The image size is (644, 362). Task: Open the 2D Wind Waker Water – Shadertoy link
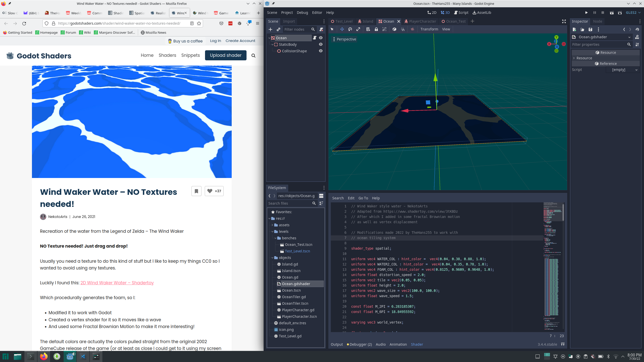pos(117,283)
